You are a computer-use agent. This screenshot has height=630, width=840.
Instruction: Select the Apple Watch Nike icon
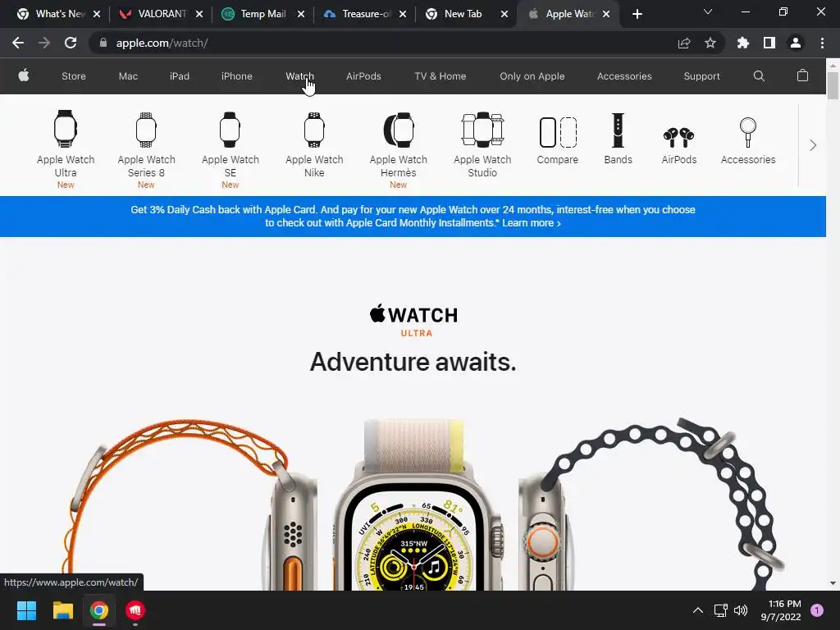pyautogui.click(x=314, y=129)
